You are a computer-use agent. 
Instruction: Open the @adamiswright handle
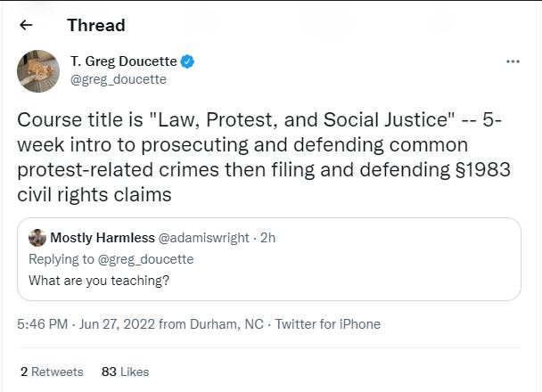203,238
